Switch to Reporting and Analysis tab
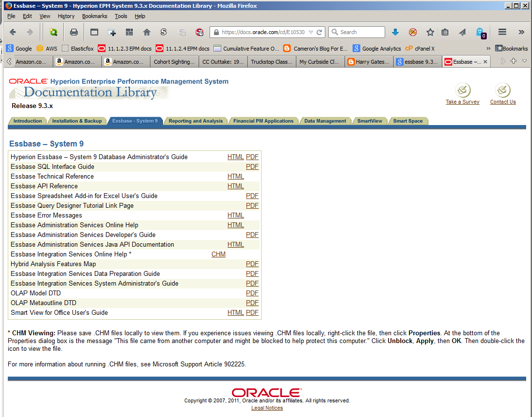Viewport: 532px width, 417px height. [x=196, y=121]
